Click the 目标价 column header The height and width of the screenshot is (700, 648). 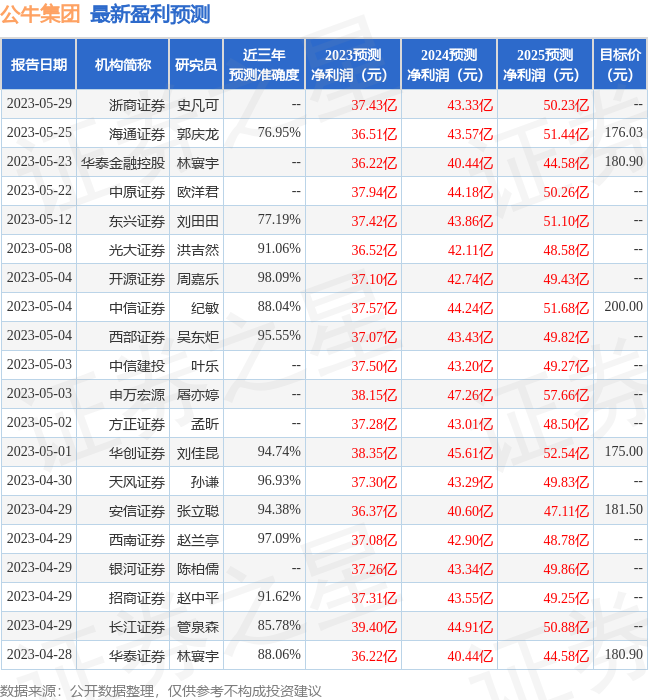pos(620,64)
